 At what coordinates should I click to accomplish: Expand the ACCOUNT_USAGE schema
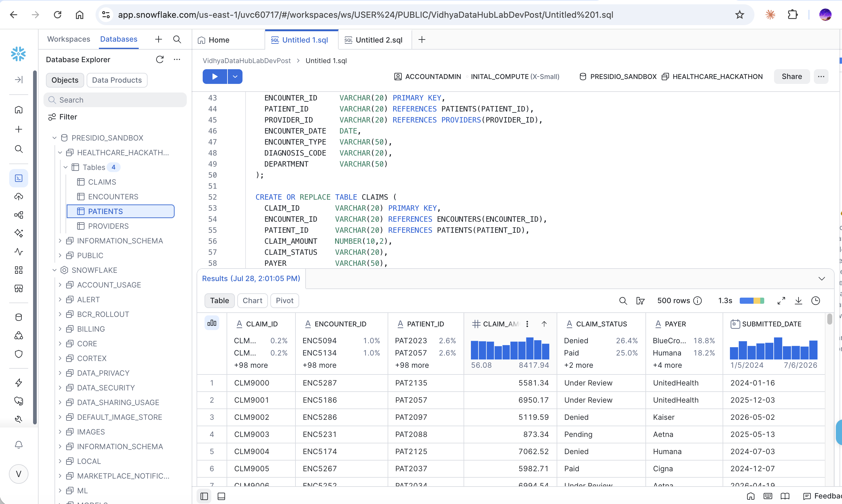[x=60, y=284]
